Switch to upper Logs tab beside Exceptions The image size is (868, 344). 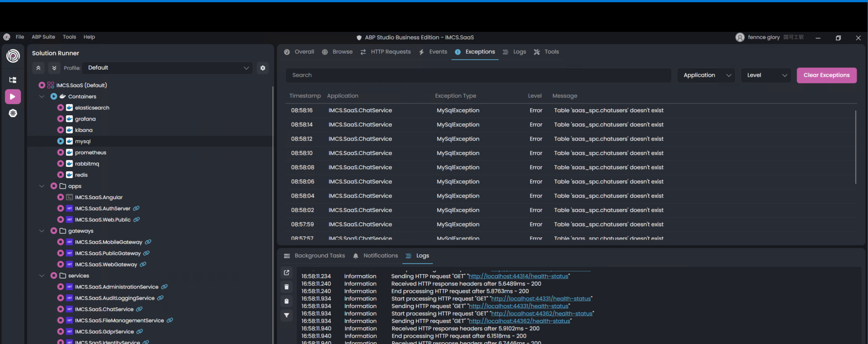click(515, 52)
